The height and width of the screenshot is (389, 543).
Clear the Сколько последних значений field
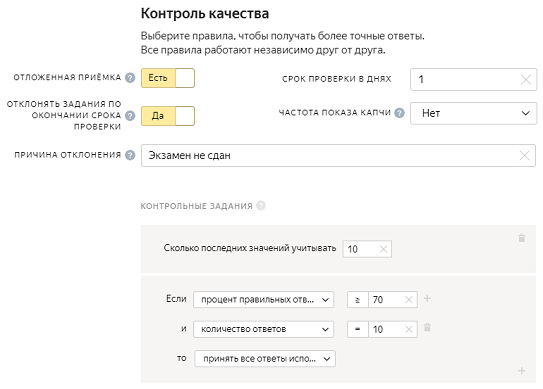pyautogui.click(x=383, y=249)
